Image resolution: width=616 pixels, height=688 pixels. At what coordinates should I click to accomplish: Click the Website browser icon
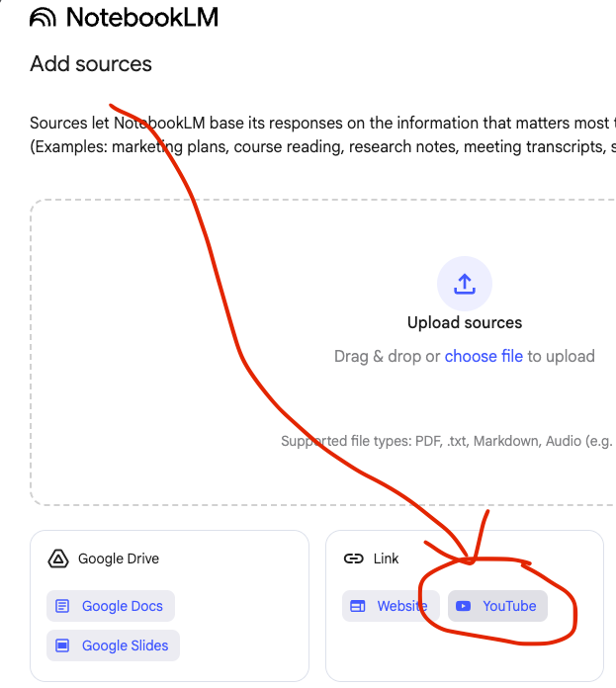358,606
